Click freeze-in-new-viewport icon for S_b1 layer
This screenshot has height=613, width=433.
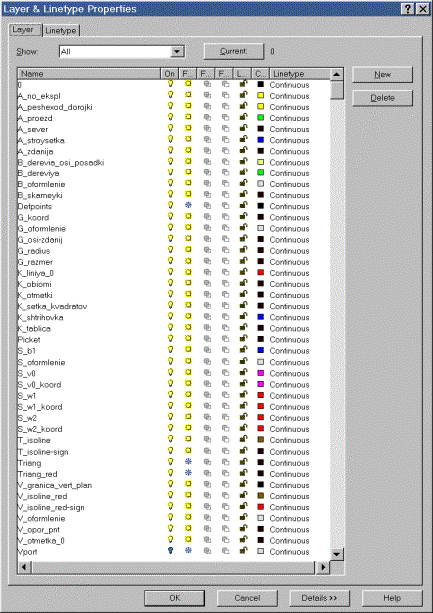point(226,350)
